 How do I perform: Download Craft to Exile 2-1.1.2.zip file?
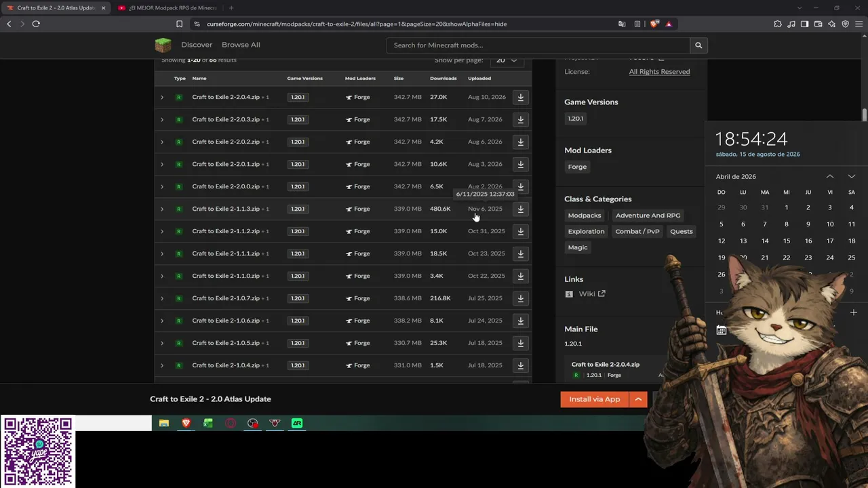click(520, 231)
